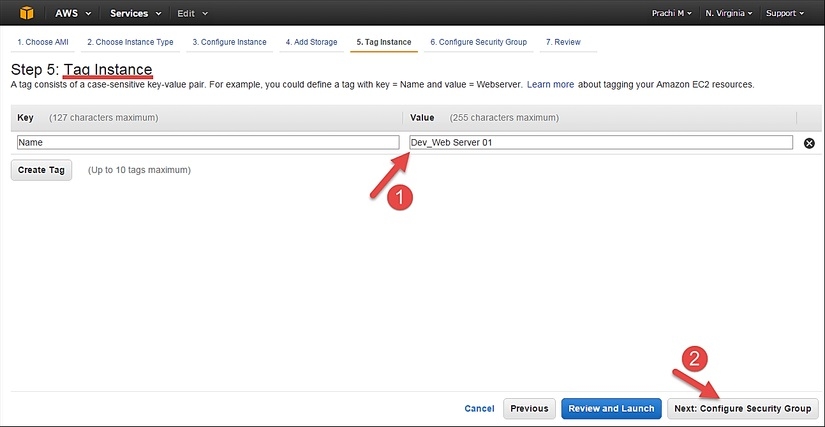Viewport: 825px width, 427px height.
Task: Remove the Name tag with X icon
Action: pos(809,143)
